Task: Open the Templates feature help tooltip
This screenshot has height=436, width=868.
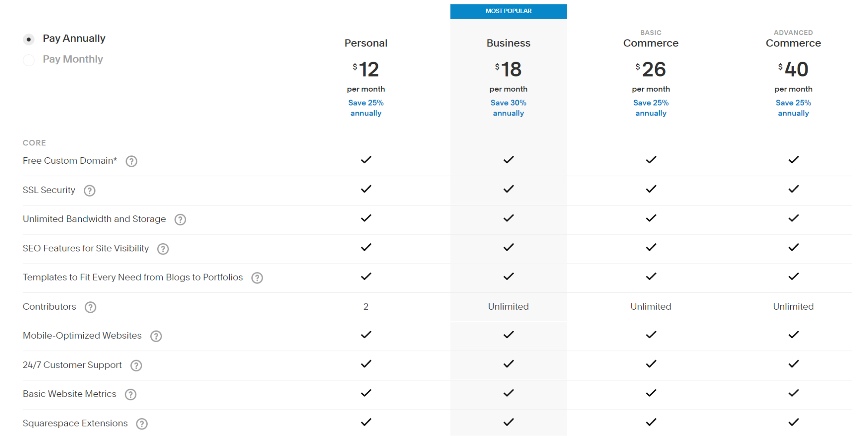Action: (x=257, y=278)
